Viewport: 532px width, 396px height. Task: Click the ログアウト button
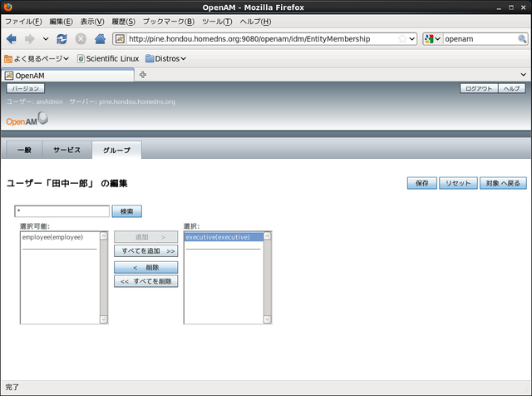(x=479, y=88)
